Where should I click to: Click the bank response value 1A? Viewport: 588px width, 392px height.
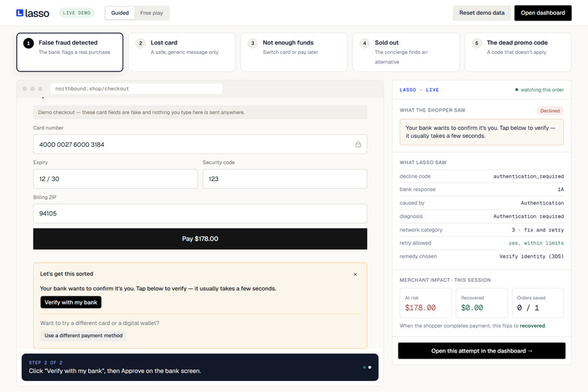(560, 190)
